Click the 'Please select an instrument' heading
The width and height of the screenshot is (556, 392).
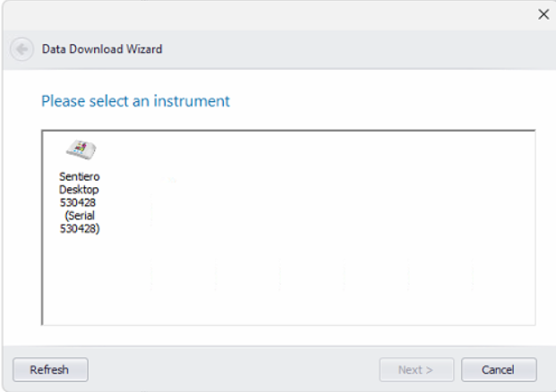(135, 101)
